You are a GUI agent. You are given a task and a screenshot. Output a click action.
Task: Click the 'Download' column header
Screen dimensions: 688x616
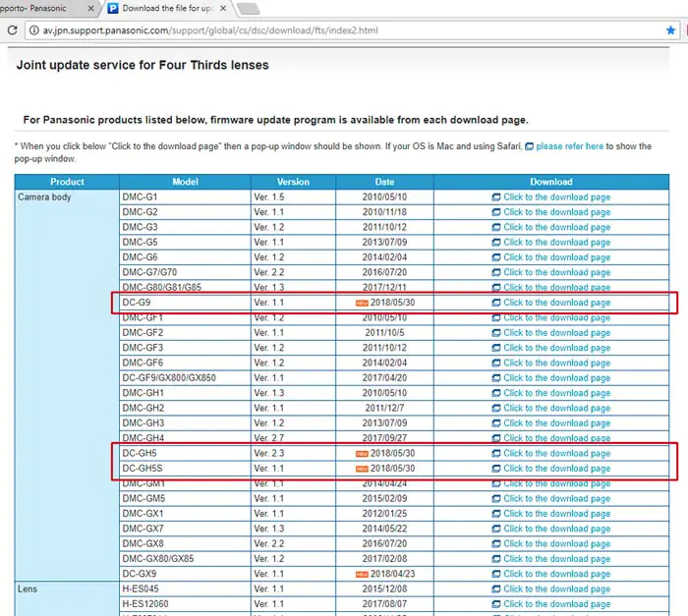click(x=551, y=182)
